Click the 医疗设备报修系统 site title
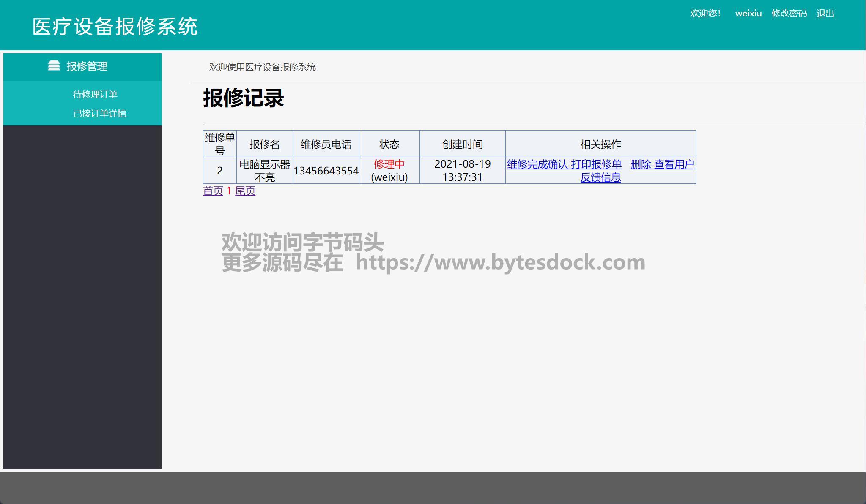 click(115, 27)
